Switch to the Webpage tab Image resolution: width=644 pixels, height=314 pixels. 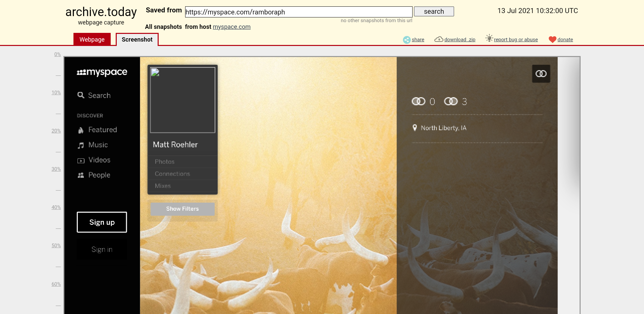pyautogui.click(x=92, y=39)
